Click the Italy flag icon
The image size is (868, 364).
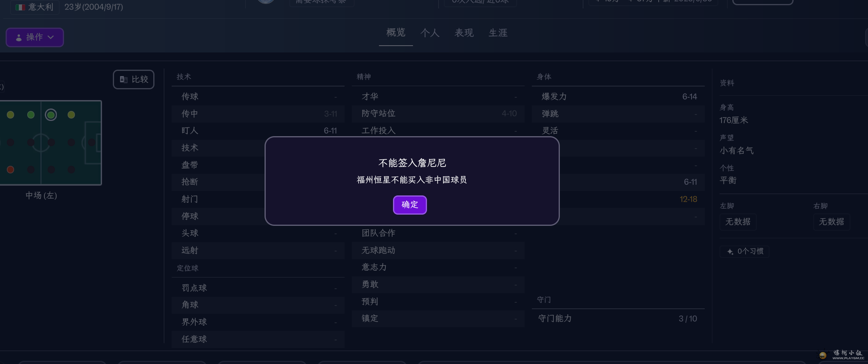(20, 7)
